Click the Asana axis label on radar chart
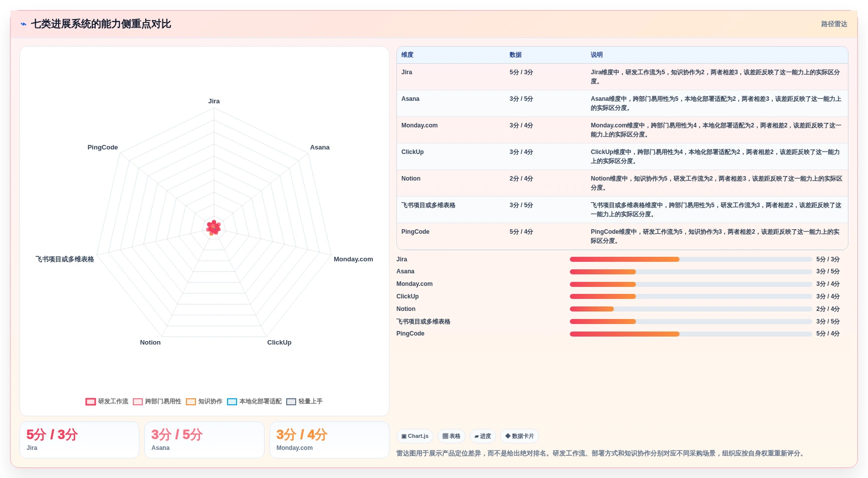This screenshot has width=868, height=478. click(320, 147)
